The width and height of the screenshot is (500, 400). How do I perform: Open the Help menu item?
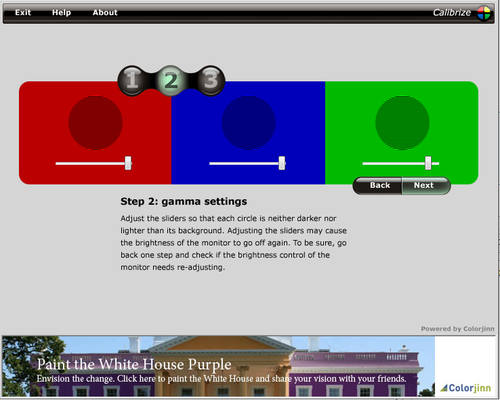point(61,13)
